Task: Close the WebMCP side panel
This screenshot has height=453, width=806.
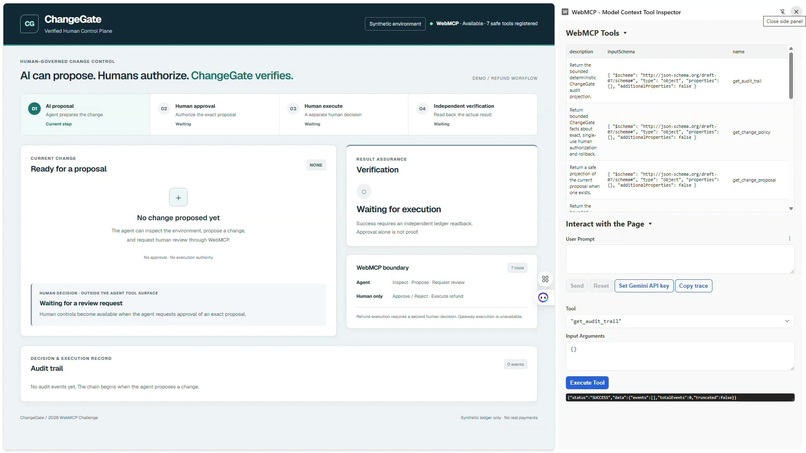Action: point(796,11)
